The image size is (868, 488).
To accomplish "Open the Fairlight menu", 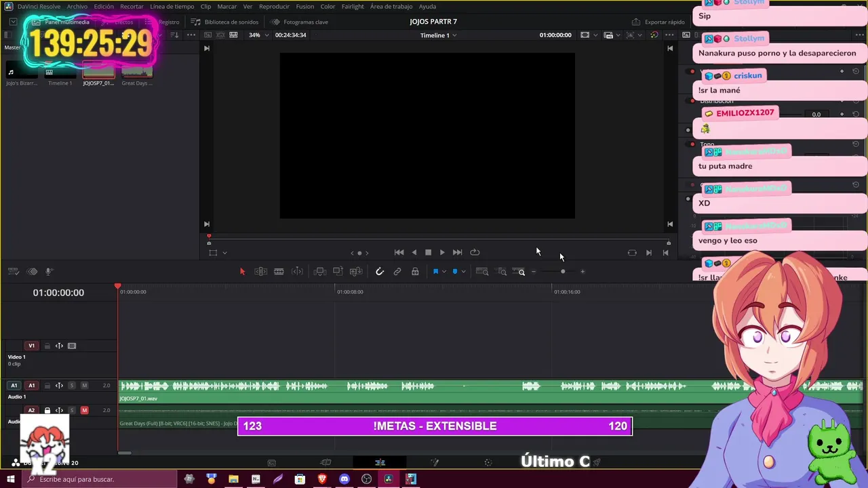I will click(x=353, y=6).
